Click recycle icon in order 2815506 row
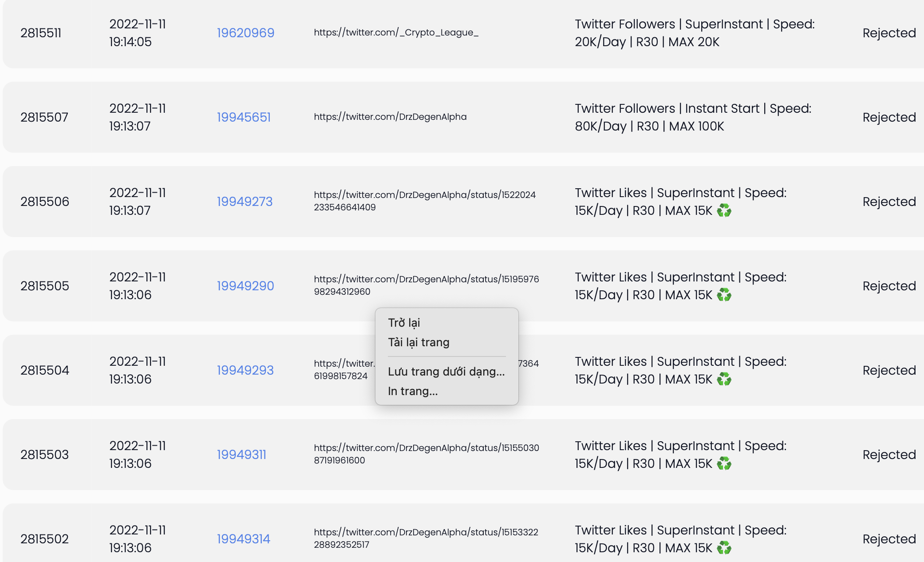 [x=724, y=210]
